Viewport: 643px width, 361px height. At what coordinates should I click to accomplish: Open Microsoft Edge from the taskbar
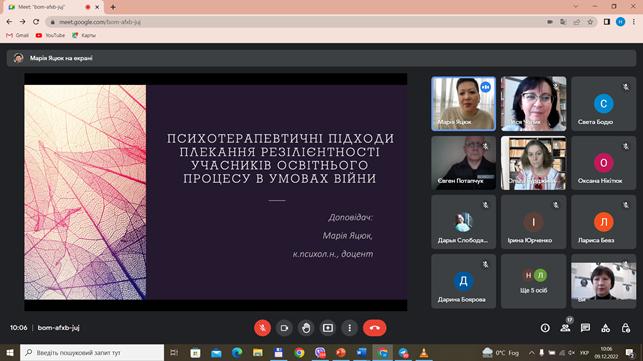[x=237, y=352]
